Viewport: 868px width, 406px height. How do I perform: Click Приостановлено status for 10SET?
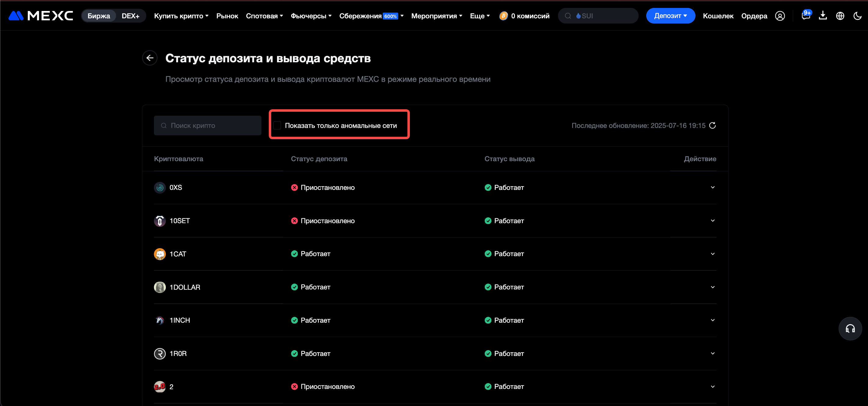(x=327, y=221)
